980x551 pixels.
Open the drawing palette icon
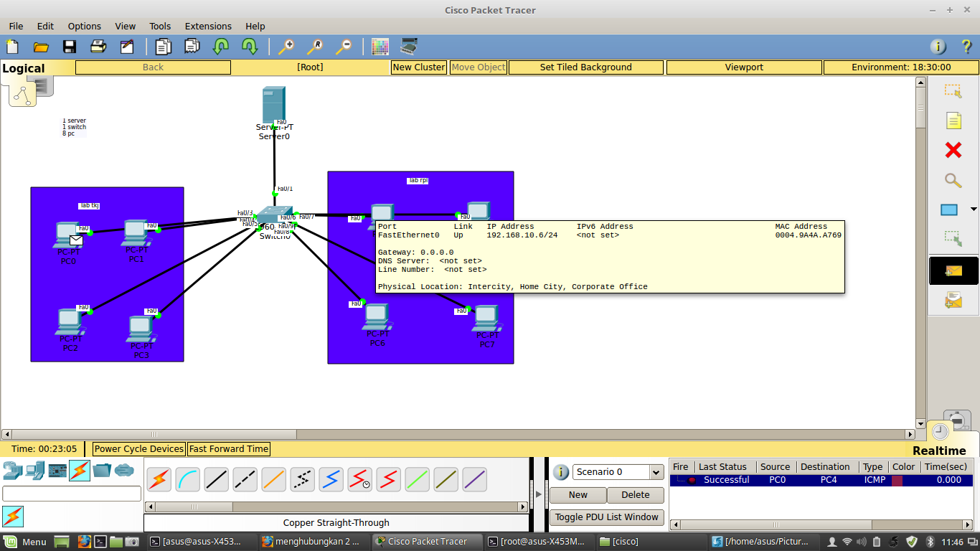(x=380, y=47)
